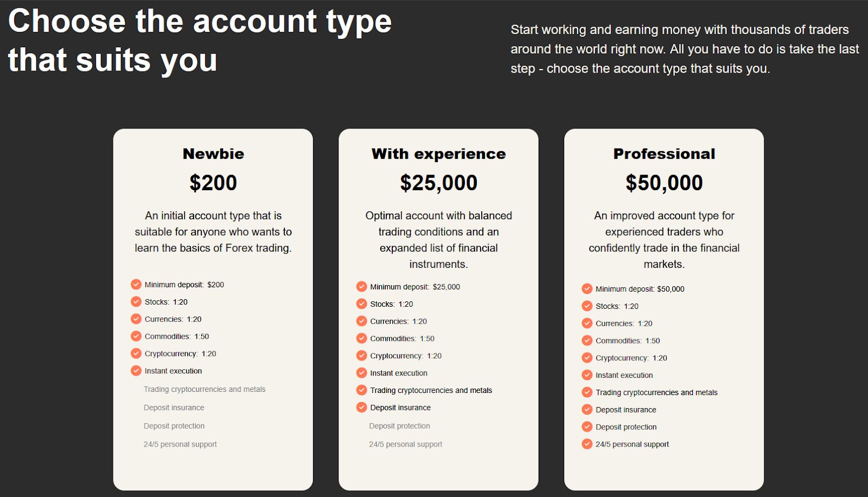Select the Newbie plan heading

pyautogui.click(x=213, y=154)
